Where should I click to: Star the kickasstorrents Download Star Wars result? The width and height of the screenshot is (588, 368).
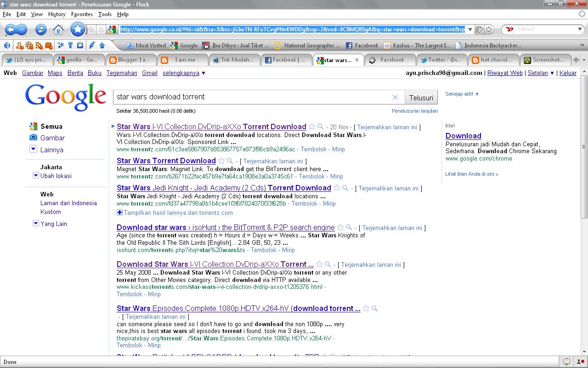(319, 264)
